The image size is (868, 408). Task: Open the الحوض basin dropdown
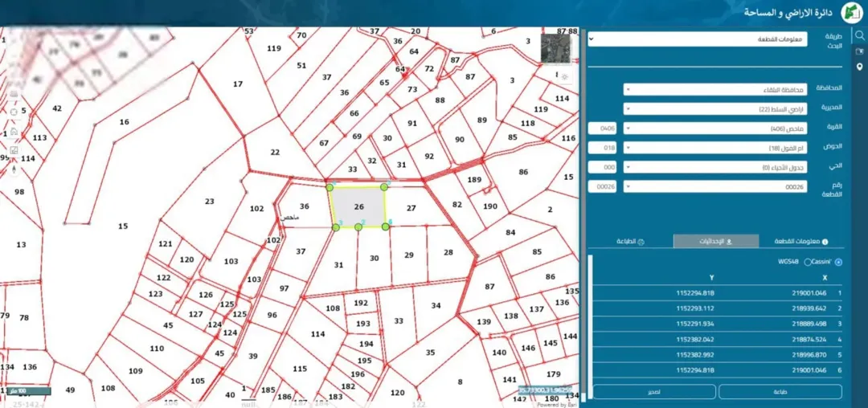(715, 148)
